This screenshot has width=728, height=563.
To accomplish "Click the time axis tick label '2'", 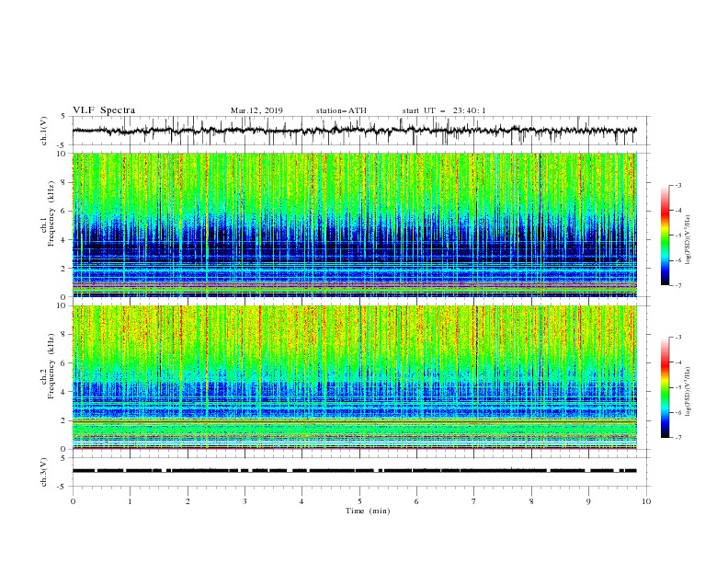I will tap(188, 501).
